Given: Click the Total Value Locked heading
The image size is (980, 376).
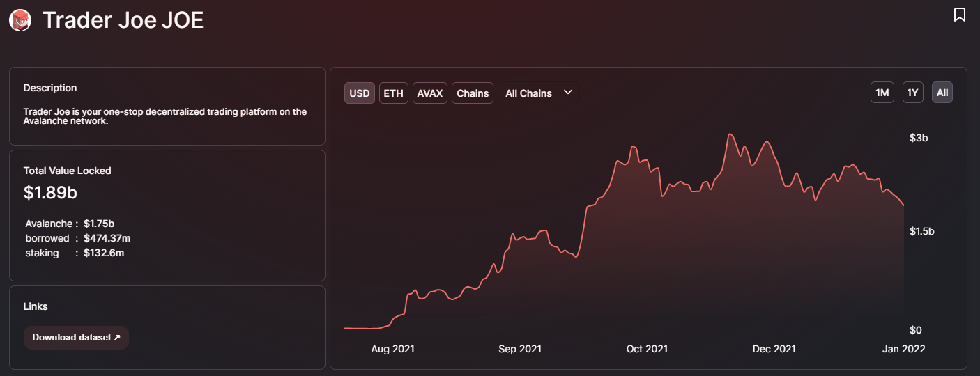Looking at the screenshot, I should point(67,171).
